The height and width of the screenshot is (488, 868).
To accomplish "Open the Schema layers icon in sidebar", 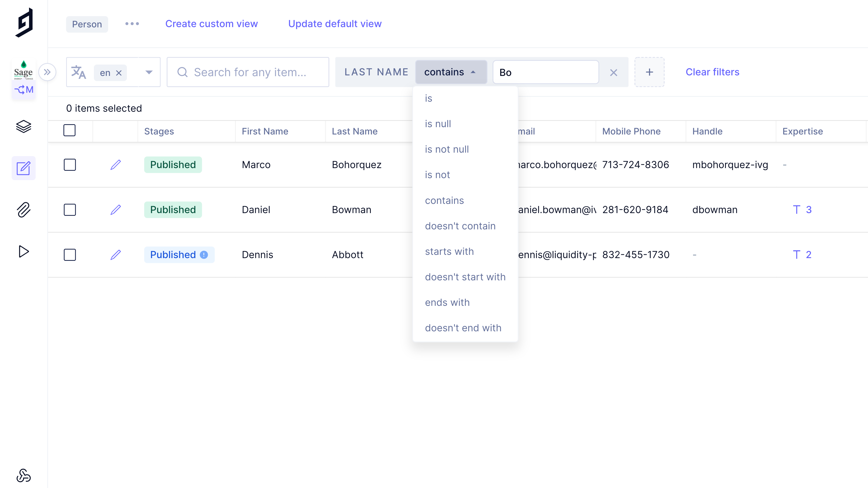I will (x=24, y=126).
